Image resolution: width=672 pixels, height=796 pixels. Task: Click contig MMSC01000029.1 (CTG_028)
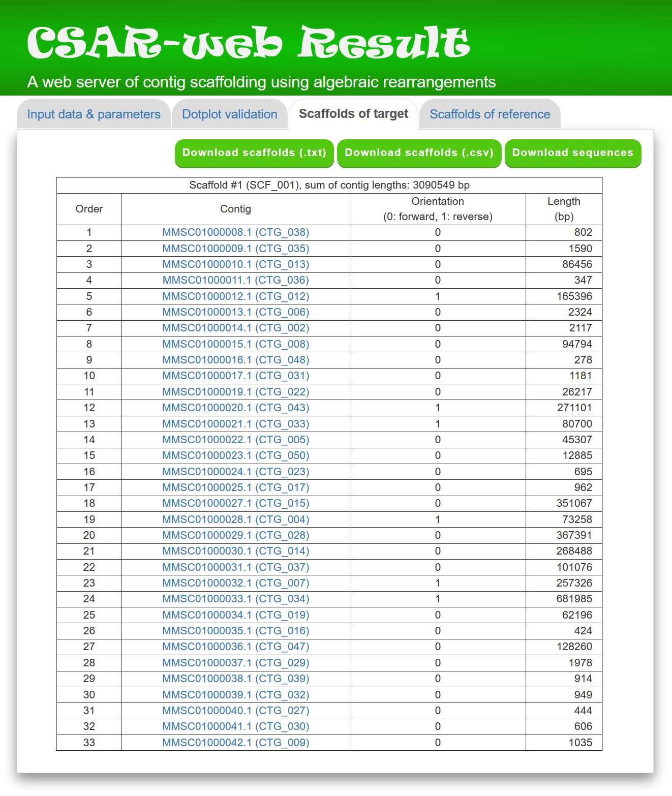[235, 535]
